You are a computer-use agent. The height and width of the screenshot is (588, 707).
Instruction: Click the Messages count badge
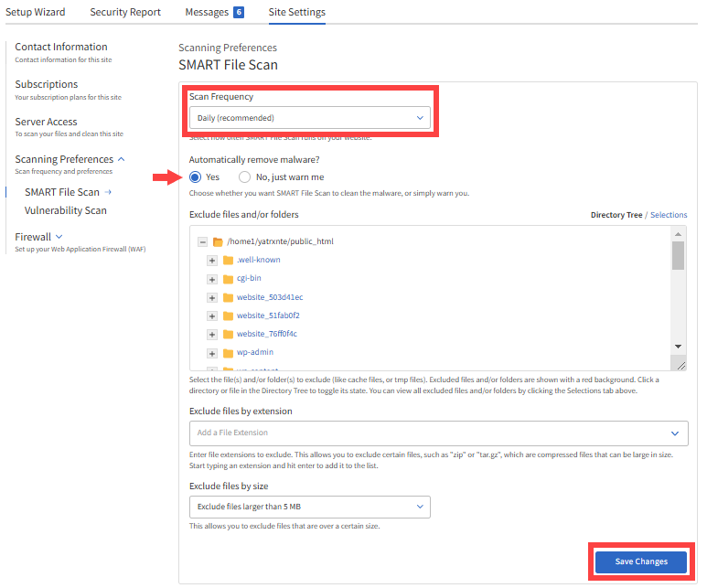239,12
